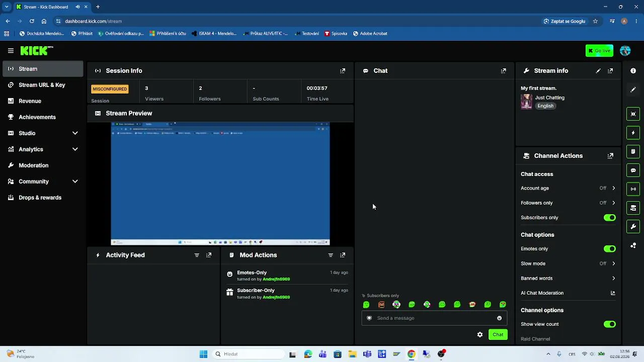
Task: Click the Kick logo
Action: pos(37,51)
